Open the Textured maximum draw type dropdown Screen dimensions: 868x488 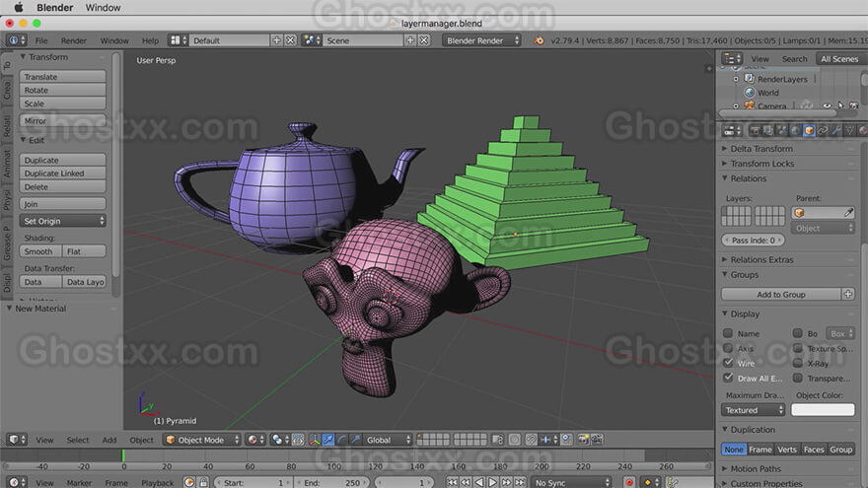(753, 410)
